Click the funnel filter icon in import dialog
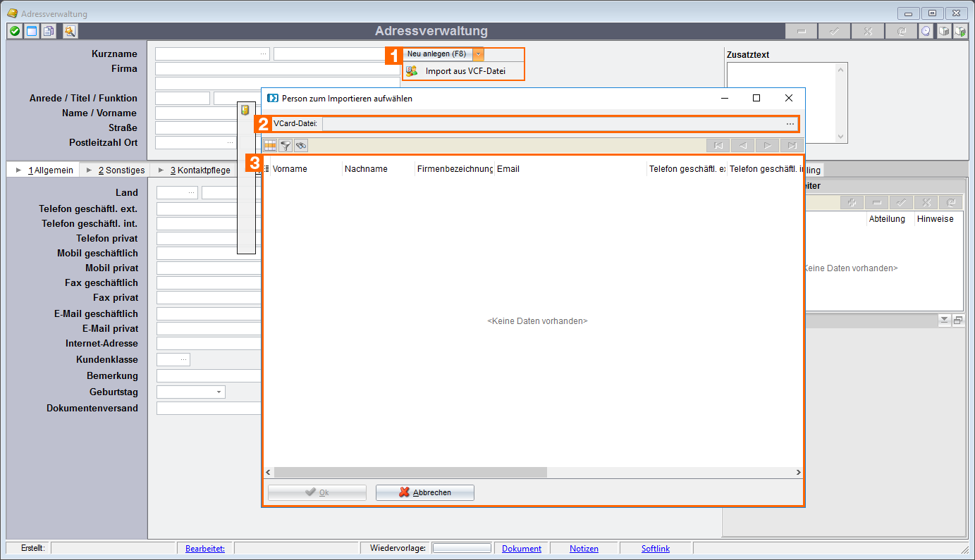This screenshot has height=560, width=975. click(x=286, y=146)
